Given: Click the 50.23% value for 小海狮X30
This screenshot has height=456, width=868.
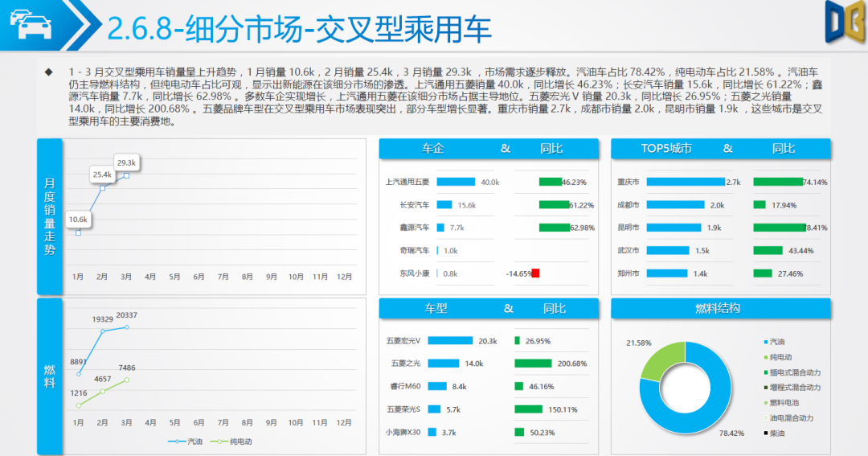Looking at the screenshot, I should click(x=542, y=433).
